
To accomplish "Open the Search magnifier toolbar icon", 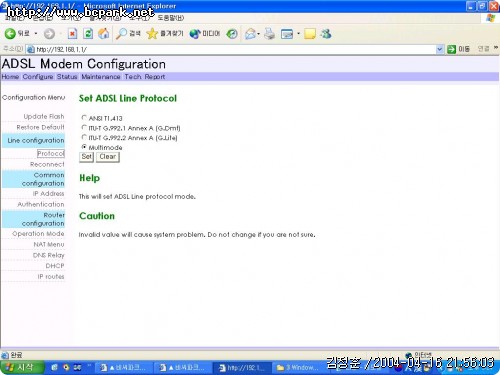I will click(x=128, y=34).
